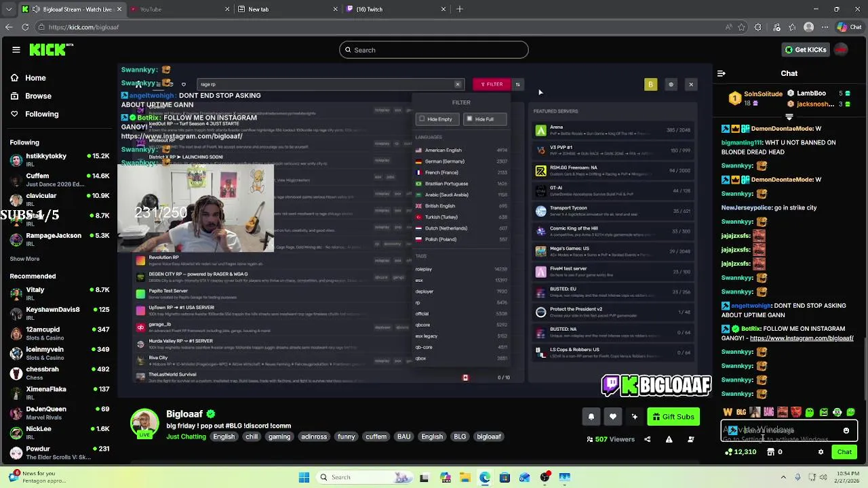Open Windows Start menu
This screenshot has width=868, height=488.
pyautogui.click(x=304, y=477)
